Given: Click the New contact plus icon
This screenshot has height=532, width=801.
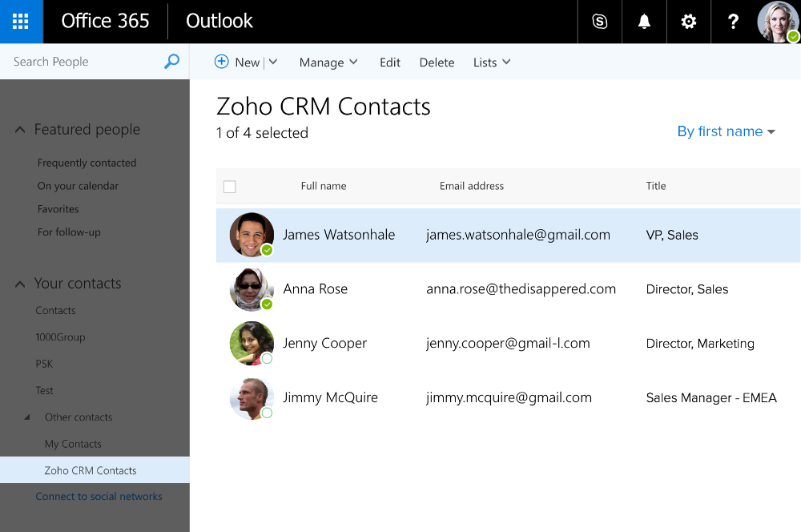Looking at the screenshot, I should [x=221, y=62].
